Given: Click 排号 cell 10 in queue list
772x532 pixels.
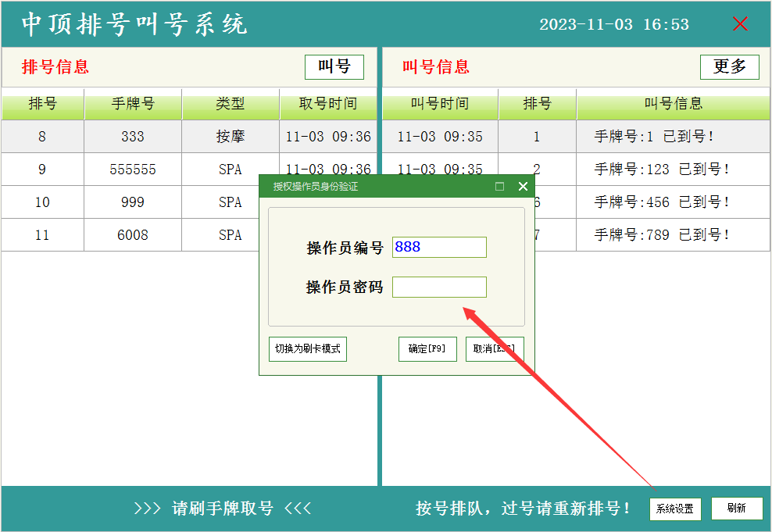Looking at the screenshot, I should pos(42,202).
